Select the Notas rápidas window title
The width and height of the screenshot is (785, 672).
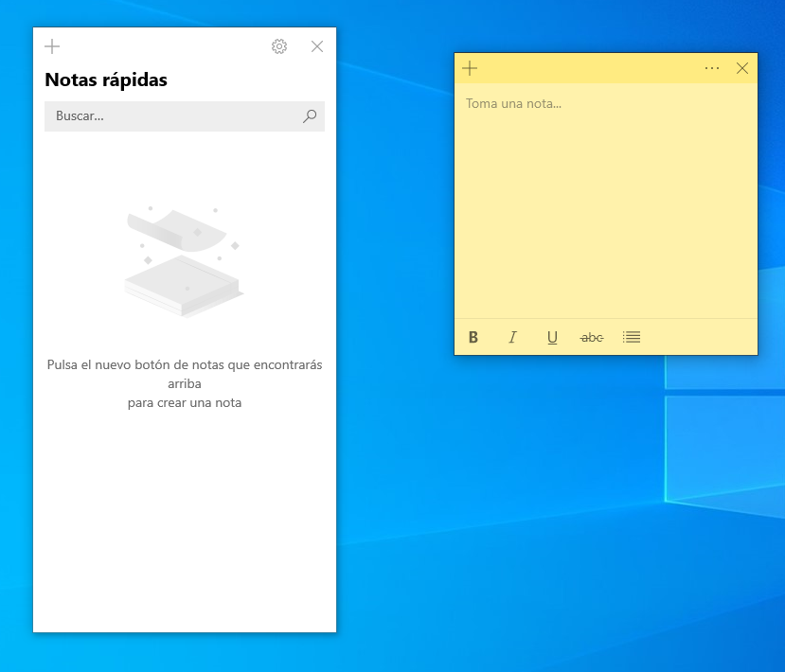[107, 80]
